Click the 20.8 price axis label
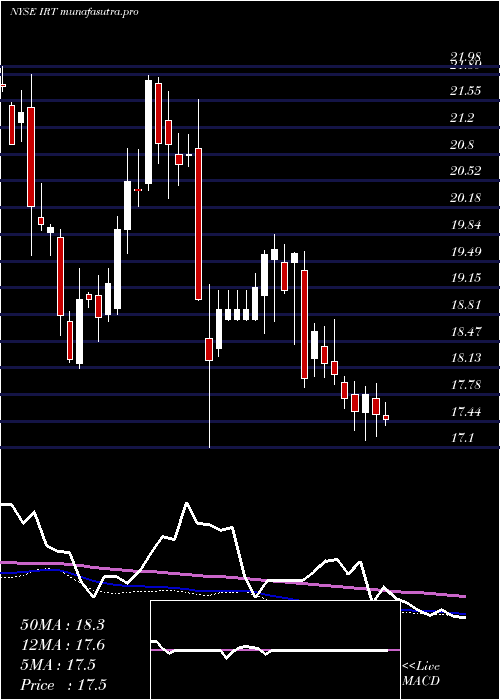Screen dimensions: 500x700 (462, 145)
